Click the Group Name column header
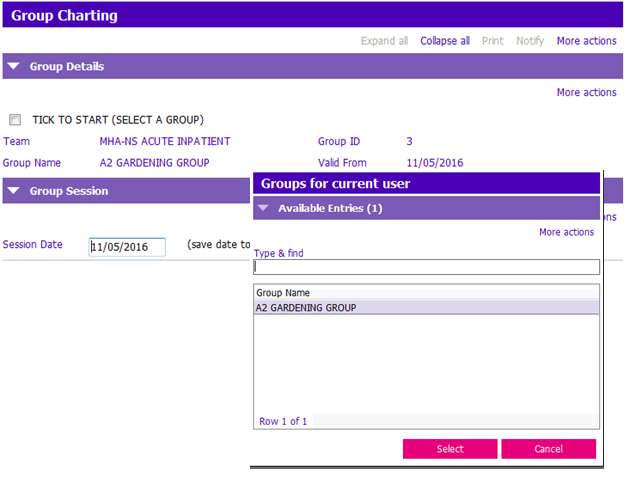Viewport: 624px width, 496px height. point(283,293)
